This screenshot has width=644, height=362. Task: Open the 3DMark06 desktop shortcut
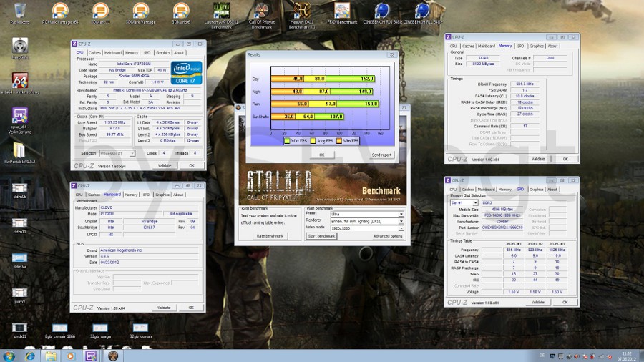(180, 11)
